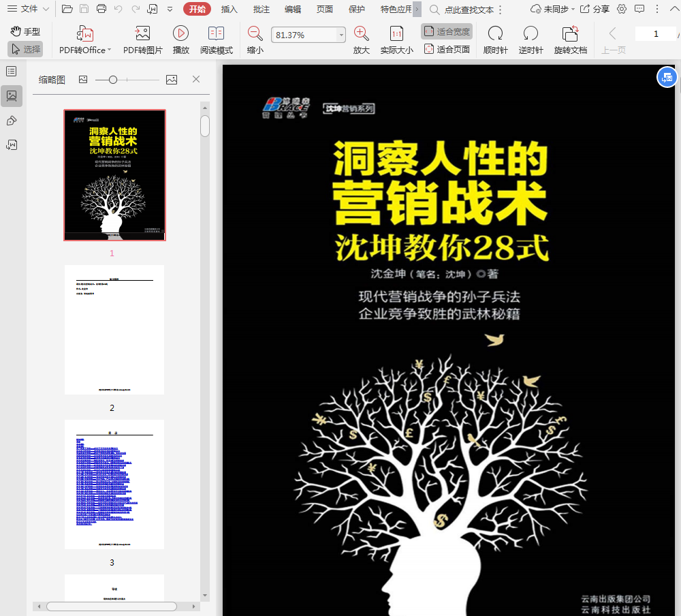Open the zoom percentage dropdown arrow

[341, 35]
